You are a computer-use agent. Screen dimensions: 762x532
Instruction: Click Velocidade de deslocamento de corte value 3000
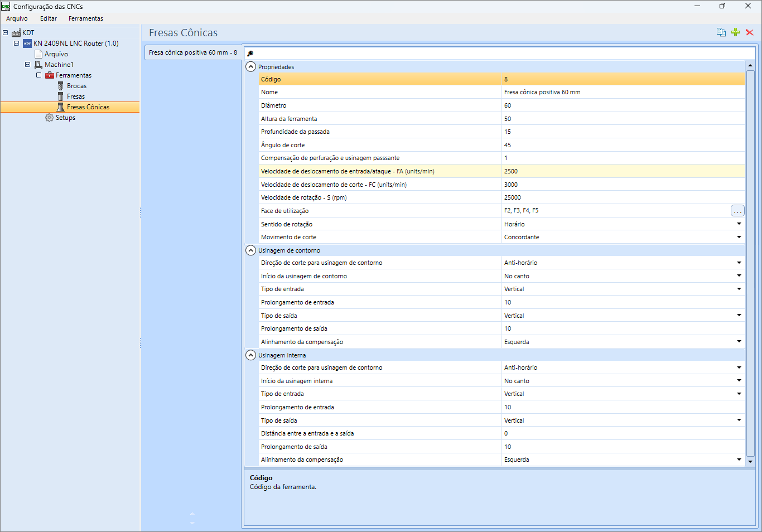(623, 185)
